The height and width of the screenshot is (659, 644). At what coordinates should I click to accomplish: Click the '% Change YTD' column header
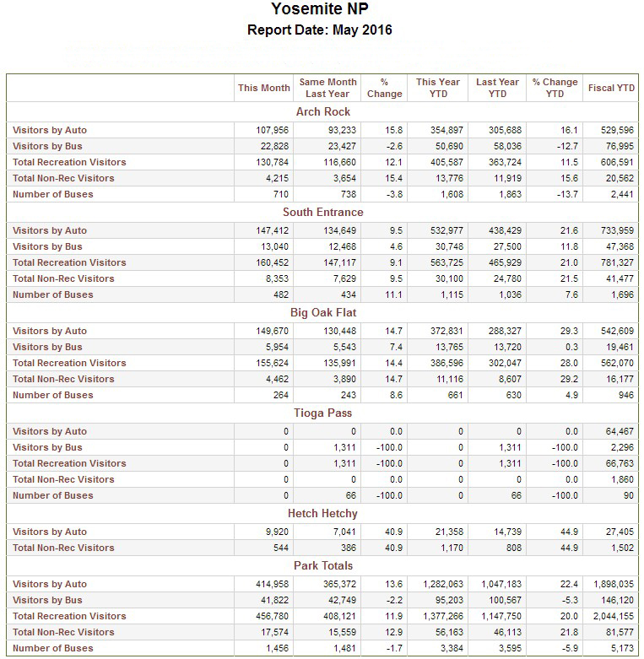555,88
